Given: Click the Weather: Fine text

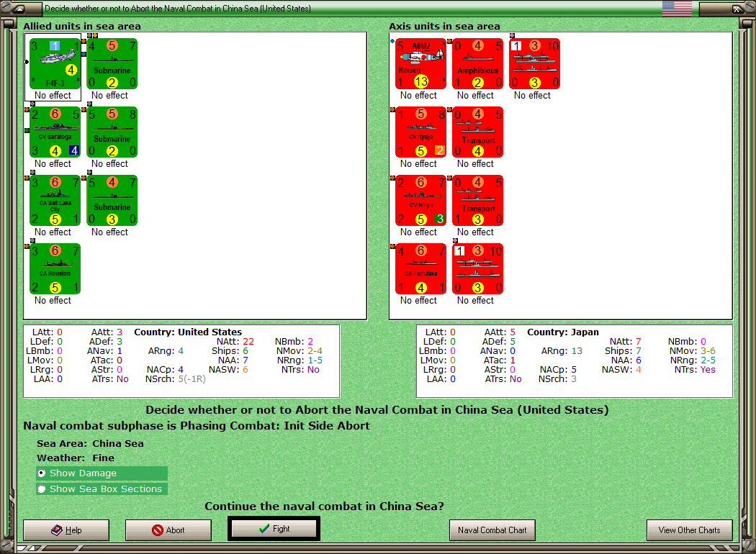Looking at the screenshot, I should 76,458.
